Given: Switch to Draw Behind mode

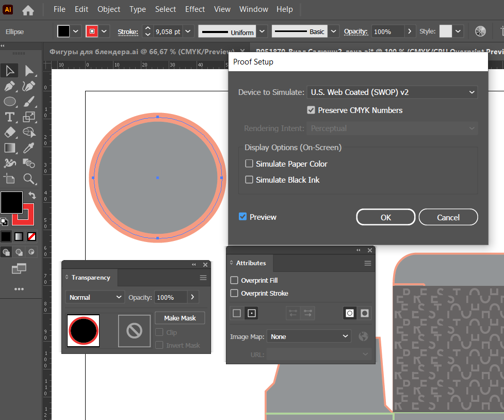Looking at the screenshot, I should pos(19,252).
